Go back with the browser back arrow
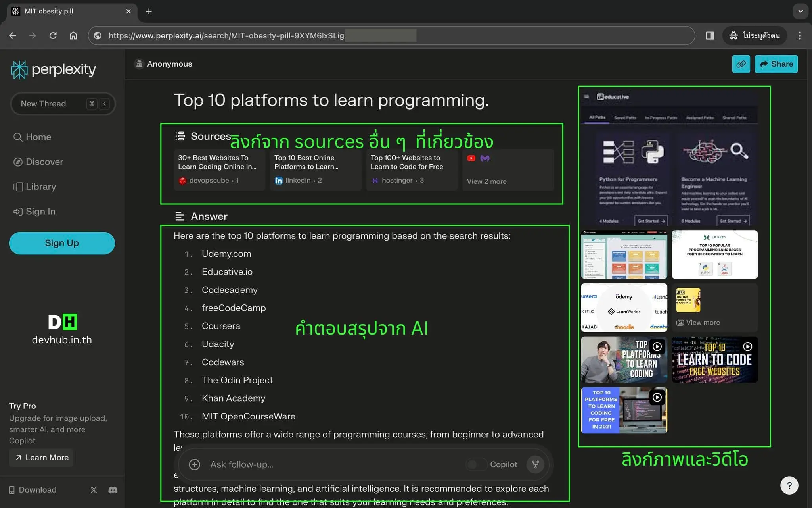The width and height of the screenshot is (812, 508). pyautogui.click(x=13, y=36)
